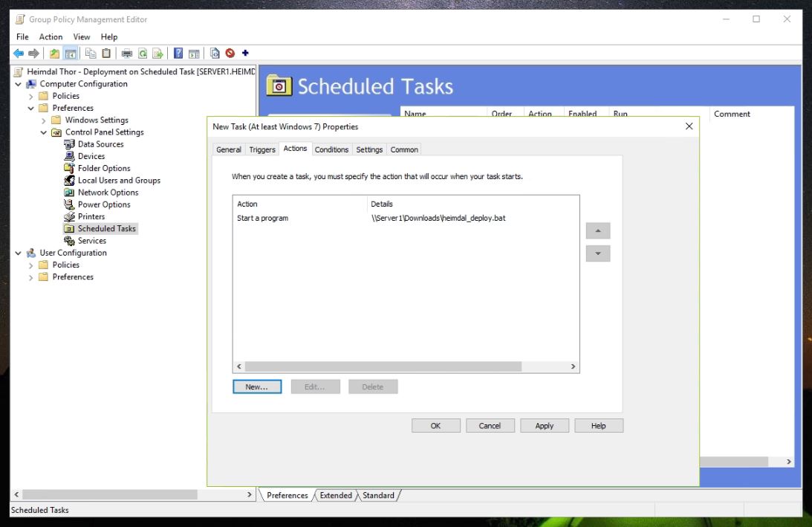Toggle Show/Hide console tree icon
This screenshot has height=527, width=812.
click(x=71, y=53)
